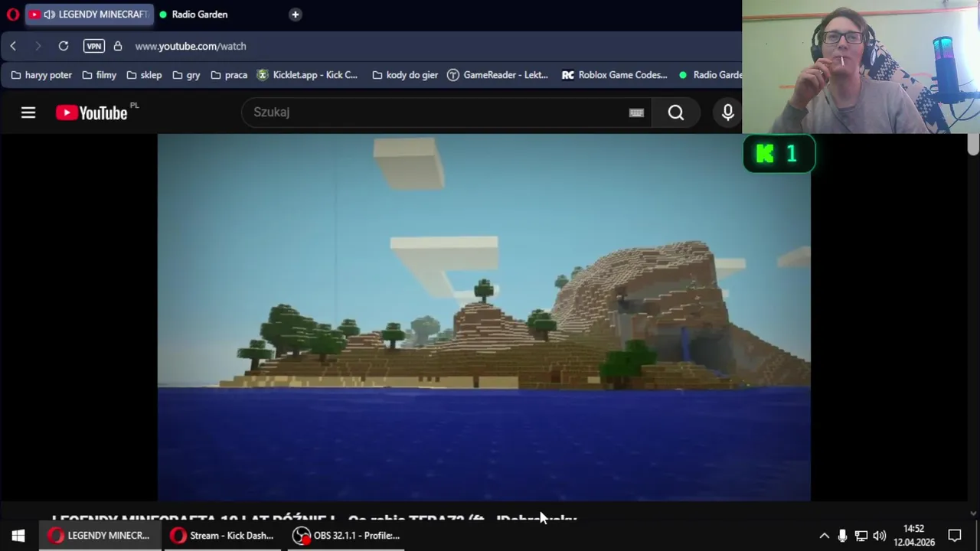
Task: Open the YouTube hamburger guide menu
Action: click(28, 112)
